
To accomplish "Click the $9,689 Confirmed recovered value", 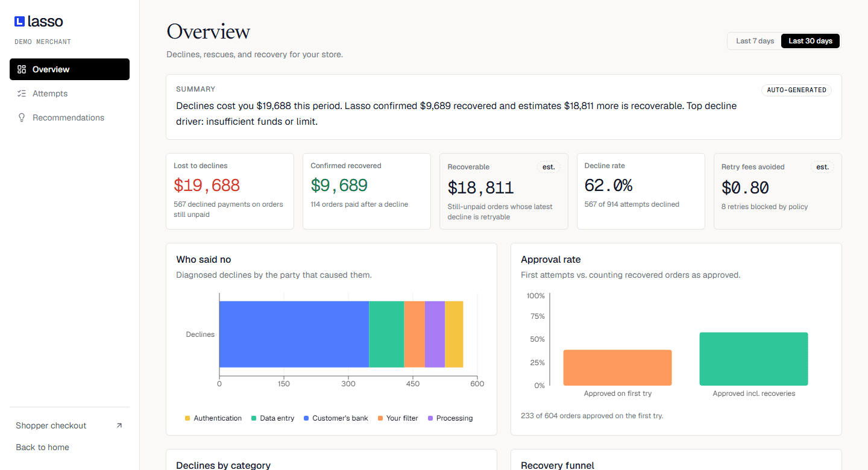I will click(x=339, y=185).
